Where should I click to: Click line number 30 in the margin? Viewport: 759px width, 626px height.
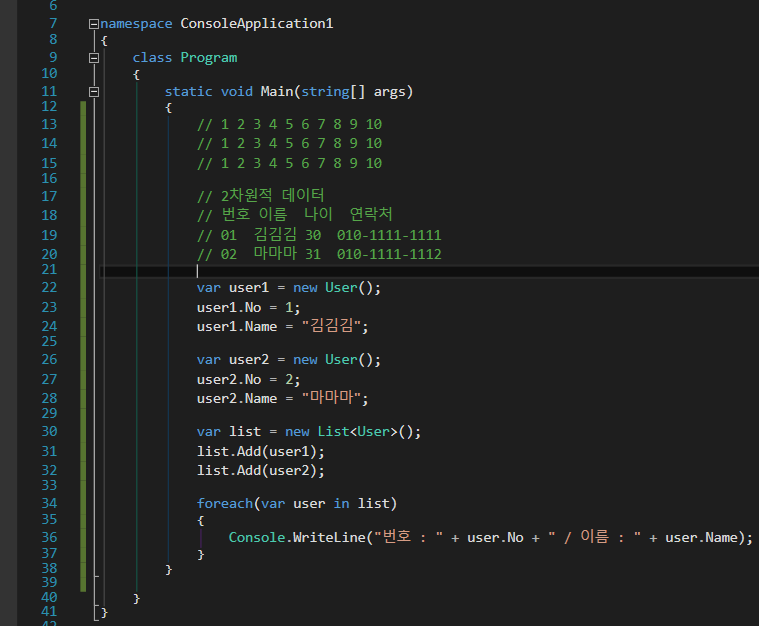pos(49,431)
